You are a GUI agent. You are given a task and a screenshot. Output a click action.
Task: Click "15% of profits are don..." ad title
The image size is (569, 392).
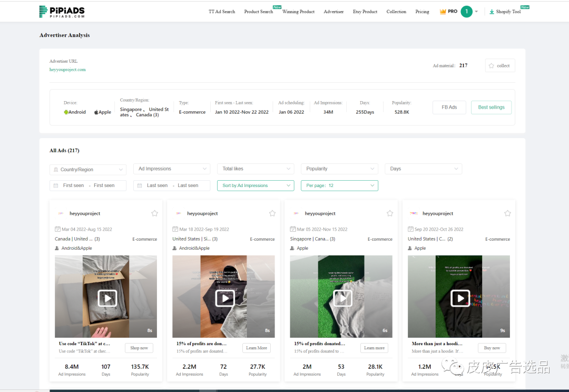click(201, 344)
